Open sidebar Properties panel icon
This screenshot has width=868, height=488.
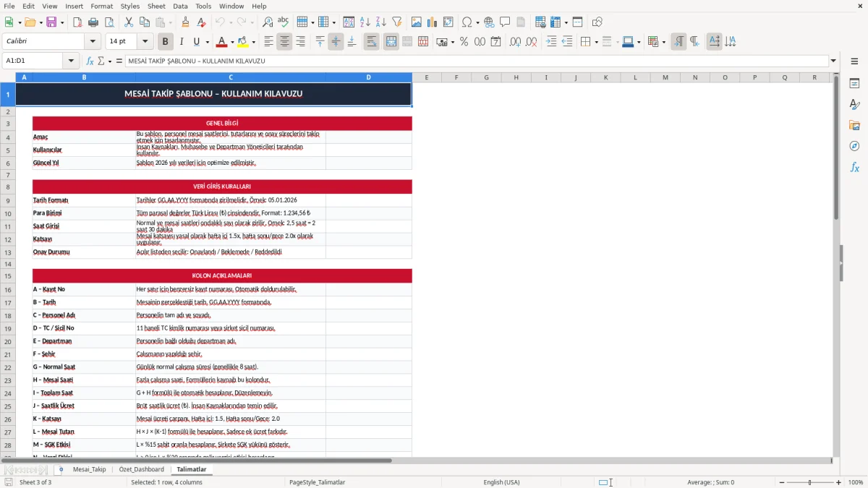(854, 84)
